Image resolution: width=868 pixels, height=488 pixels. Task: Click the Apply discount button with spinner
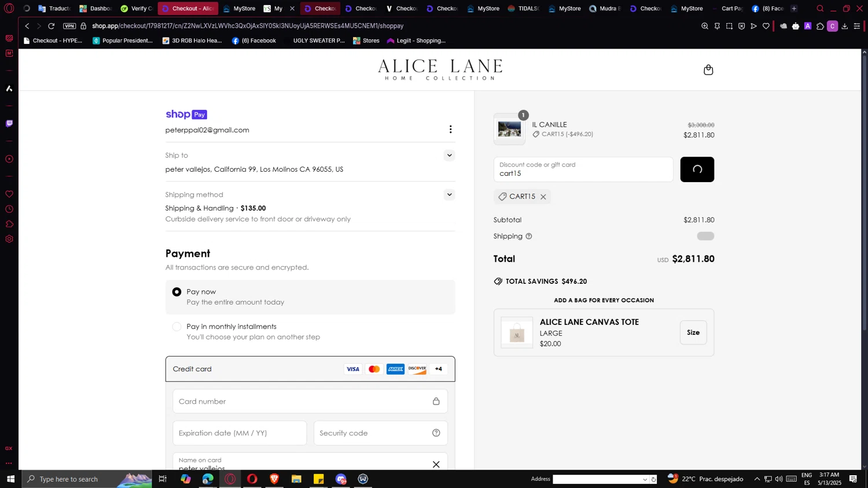point(697,169)
